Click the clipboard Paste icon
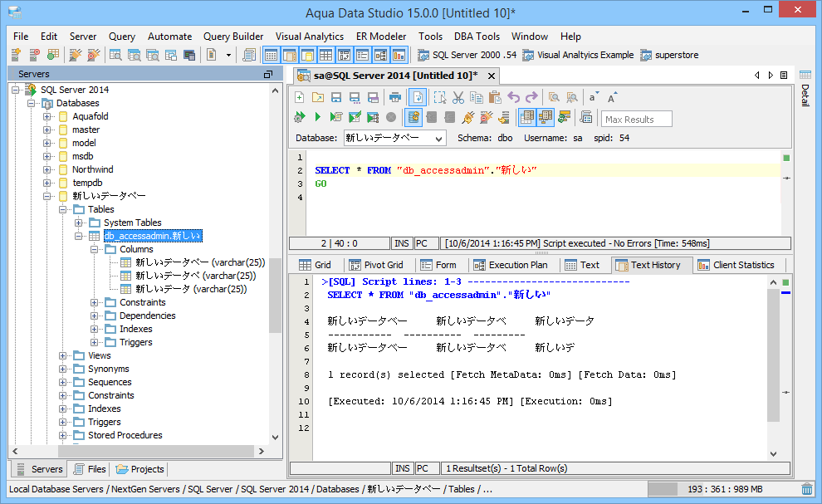 click(494, 97)
